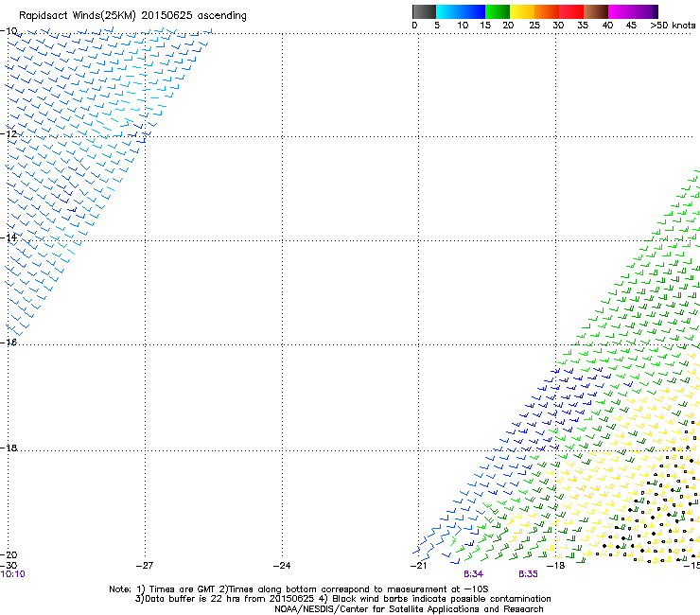Click the '>50 knots' legend label
The image size is (700, 615).
(x=673, y=26)
